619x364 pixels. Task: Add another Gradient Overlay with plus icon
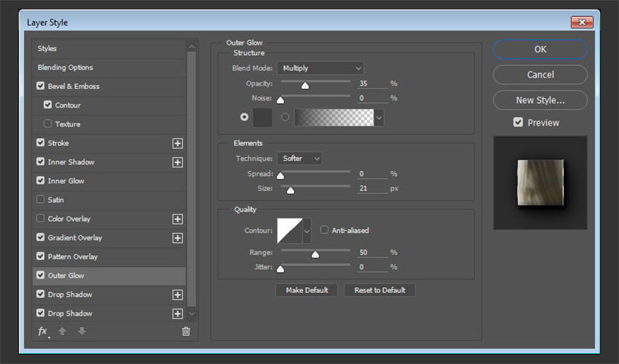tap(178, 238)
